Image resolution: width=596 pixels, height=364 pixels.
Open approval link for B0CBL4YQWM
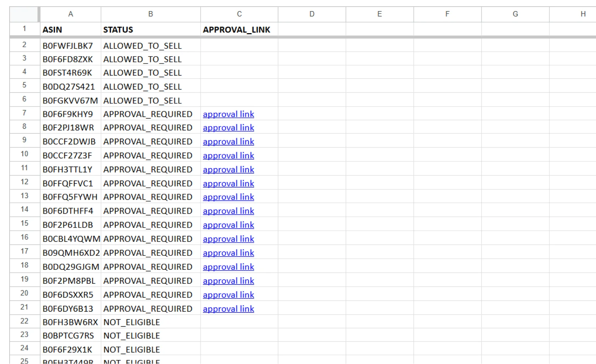click(x=228, y=239)
